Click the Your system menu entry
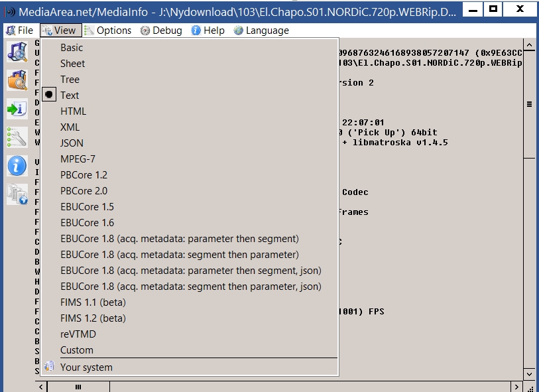The image size is (539, 392). pyautogui.click(x=190, y=367)
